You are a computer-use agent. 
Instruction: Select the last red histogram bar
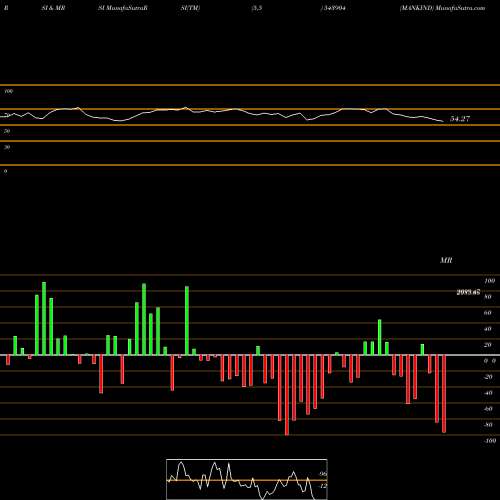coord(444,394)
